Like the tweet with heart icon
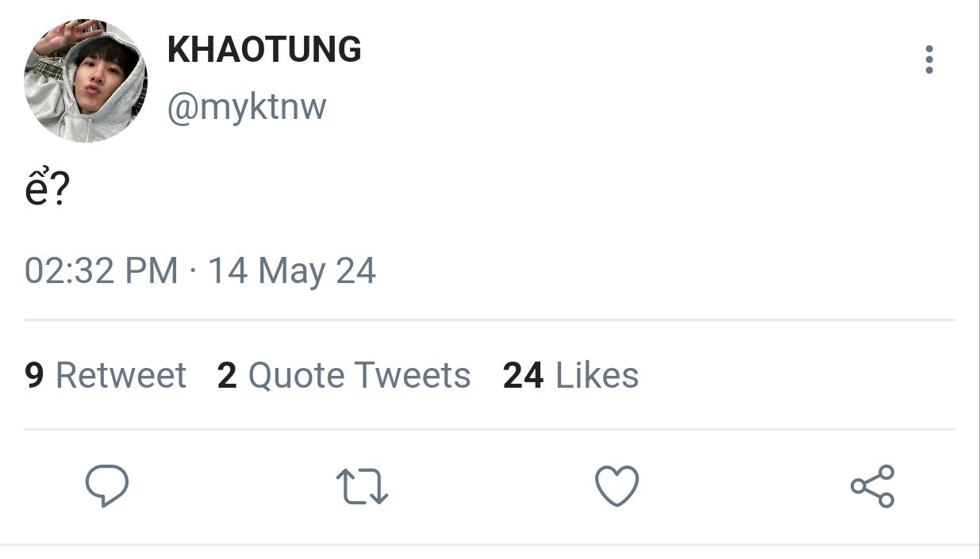Image resolution: width=980 pixels, height=559 pixels. (x=617, y=486)
